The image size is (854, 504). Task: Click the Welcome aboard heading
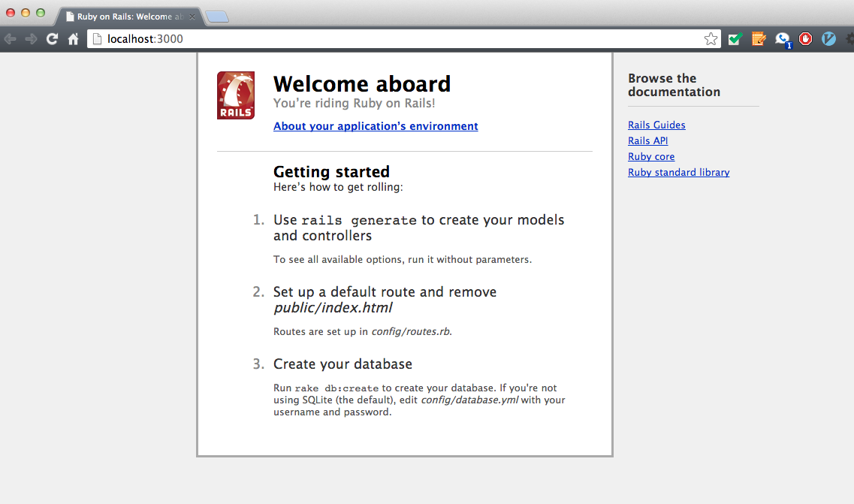[x=362, y=84]
